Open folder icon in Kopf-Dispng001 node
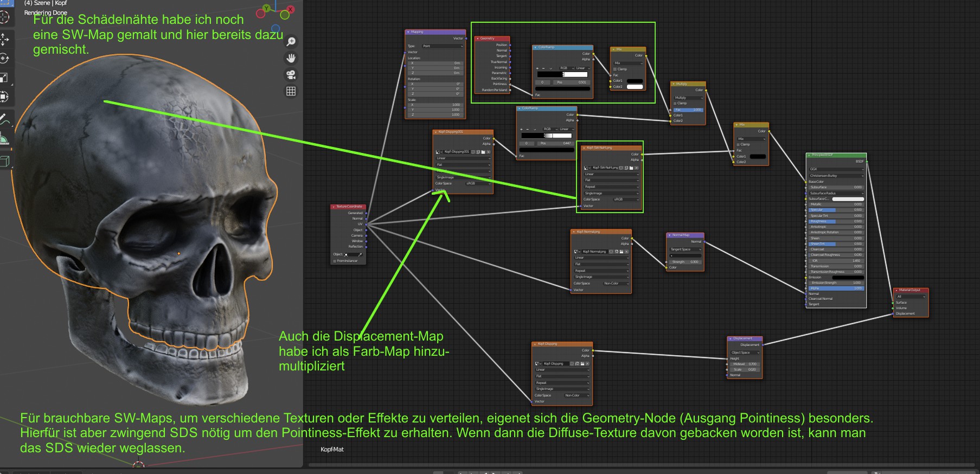Image resolution: width=980 pixels, height=474 pixels. tap(483, 152)
